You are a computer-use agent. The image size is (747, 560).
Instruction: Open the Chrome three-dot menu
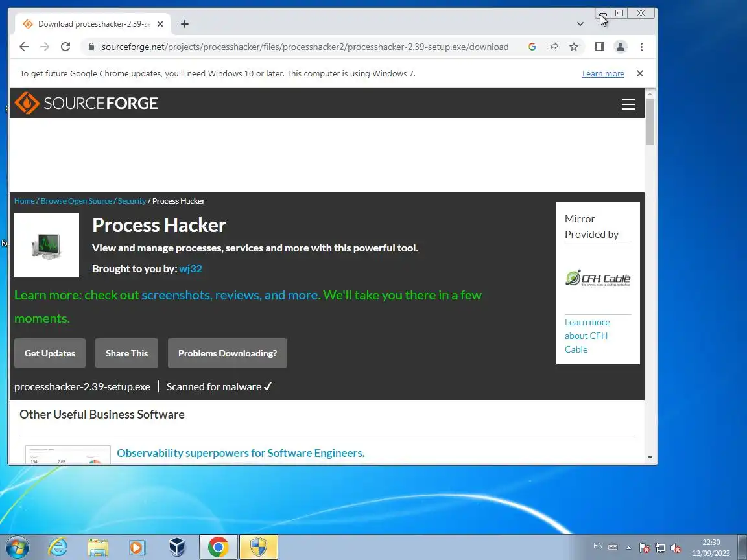[642, 47]
